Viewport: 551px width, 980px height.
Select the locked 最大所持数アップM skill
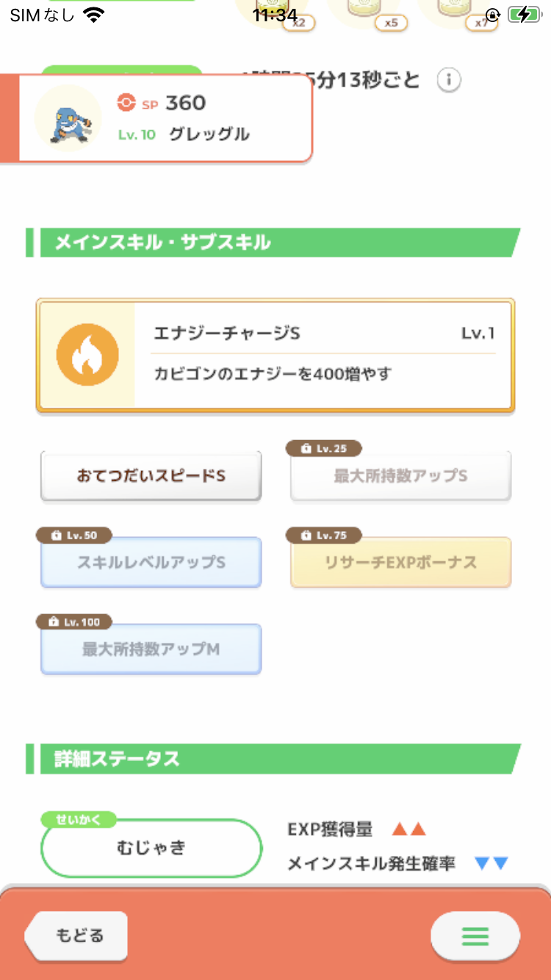click(151, 649)
